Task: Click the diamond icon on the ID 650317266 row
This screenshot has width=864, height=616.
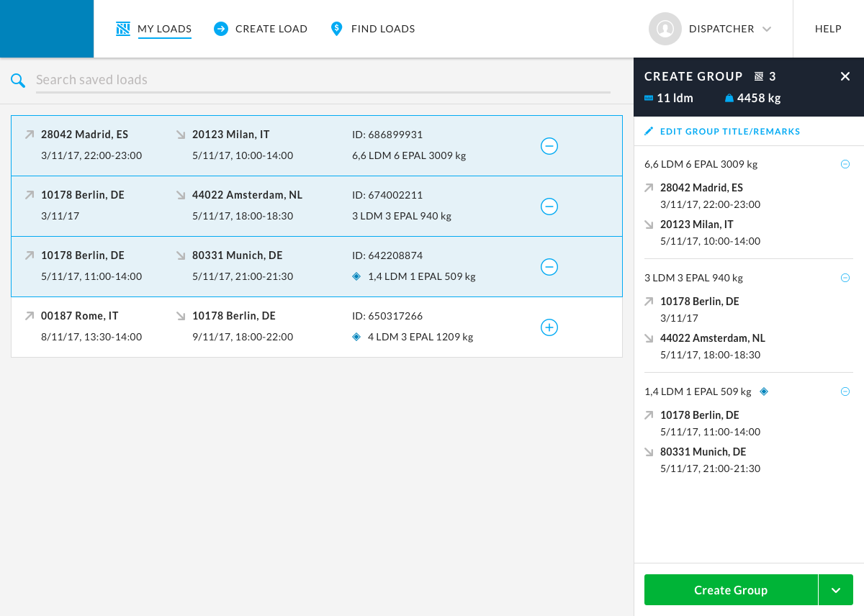Action: pos(356,336)
